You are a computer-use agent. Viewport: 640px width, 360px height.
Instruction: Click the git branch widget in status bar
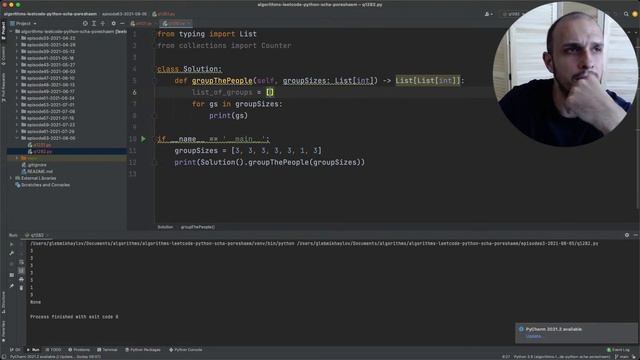[622, 357]
